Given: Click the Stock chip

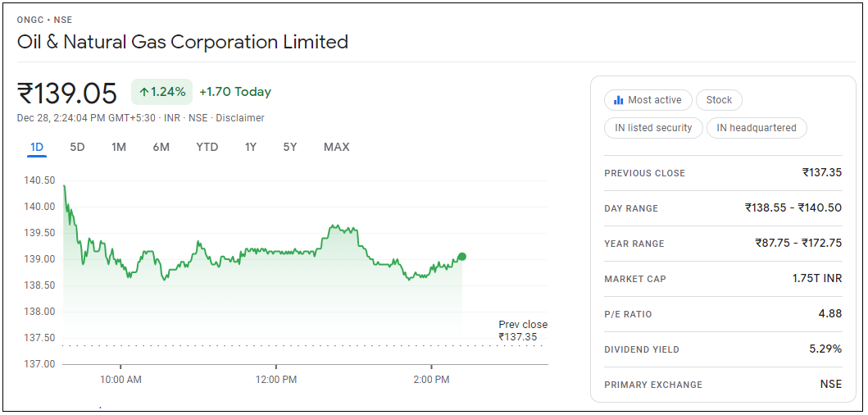Looking at the screenshot, I should coord(719,100).
